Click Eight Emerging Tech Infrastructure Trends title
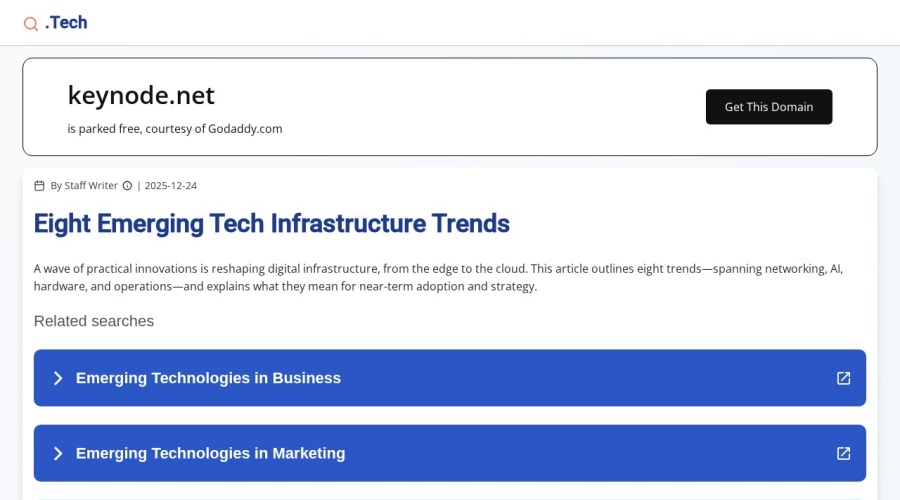 pyautogui.click(x=271, y=223)
